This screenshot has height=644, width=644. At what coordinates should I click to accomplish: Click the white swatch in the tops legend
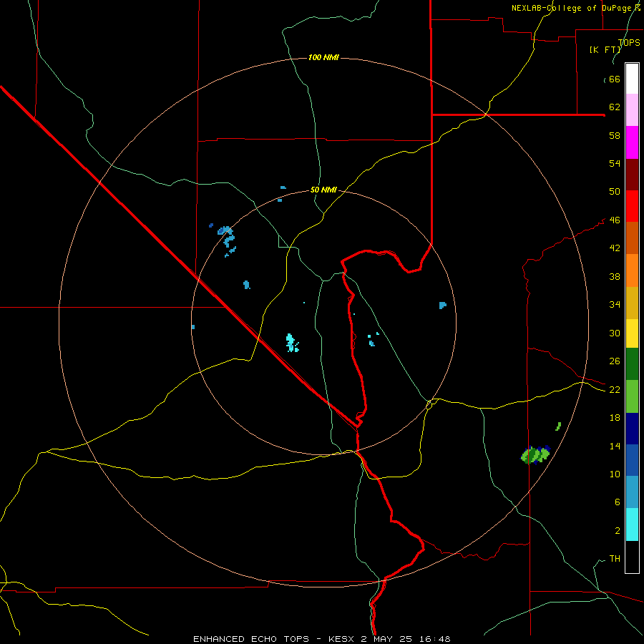coord(632,79)
